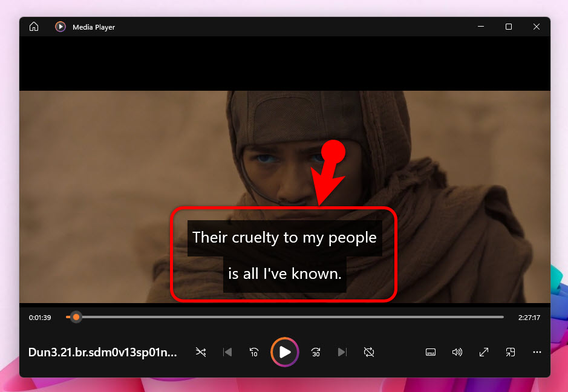
Task: Toggle repeat mode
Action: tap(369, 352)
